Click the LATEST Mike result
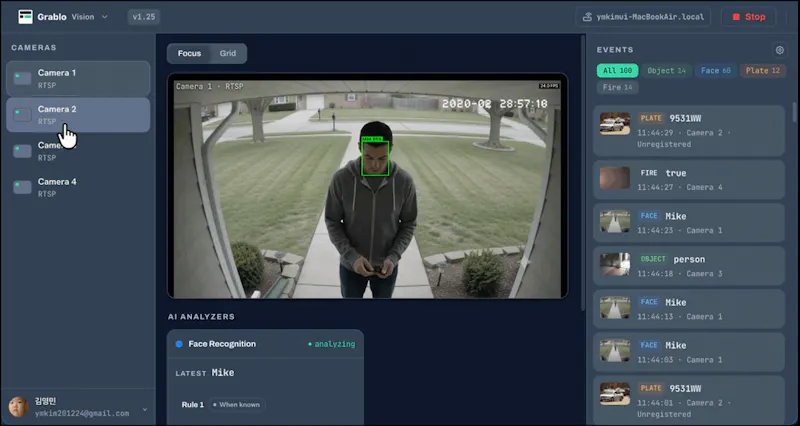 tap(205, 373)
